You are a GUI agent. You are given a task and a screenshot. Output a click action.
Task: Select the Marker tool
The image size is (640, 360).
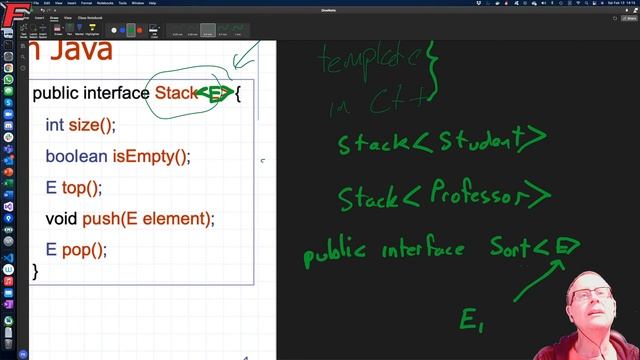(79, 30)
